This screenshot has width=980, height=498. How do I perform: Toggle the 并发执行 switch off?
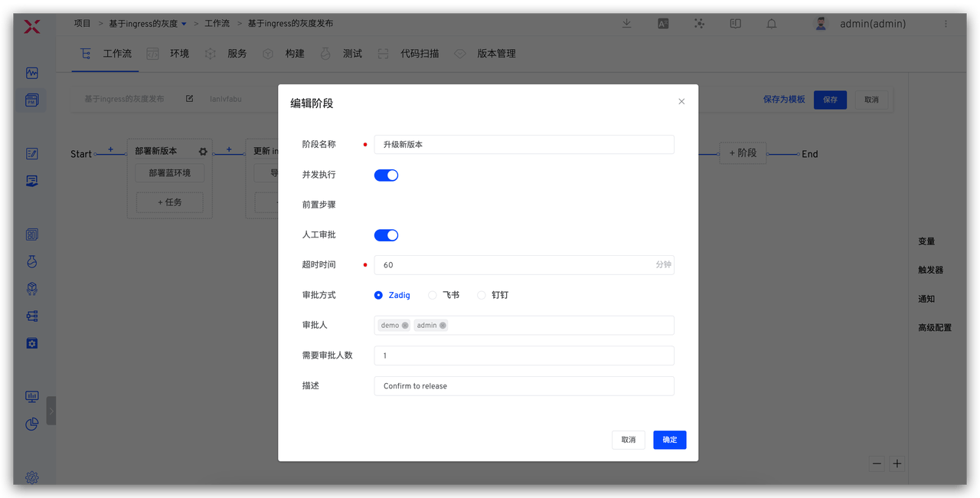tap(386, 175)
